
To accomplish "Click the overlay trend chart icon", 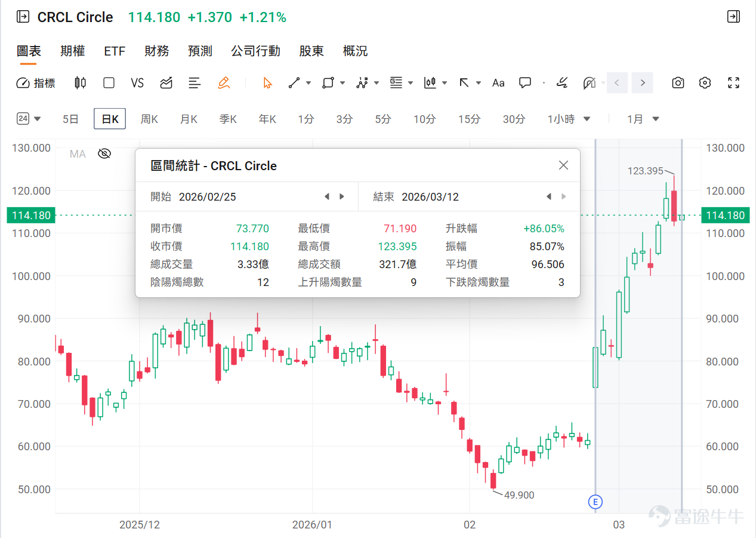I will [x=166, y=83].
